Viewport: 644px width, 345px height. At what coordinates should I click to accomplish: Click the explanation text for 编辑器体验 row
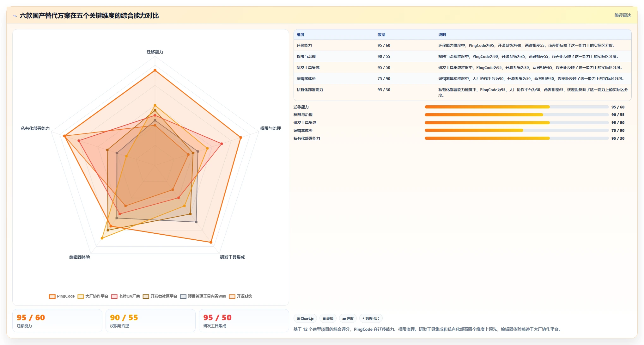tap(532, 79)
